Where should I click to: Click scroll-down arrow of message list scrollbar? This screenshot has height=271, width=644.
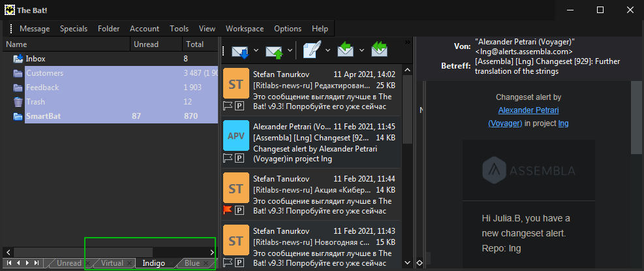[407, 263]
